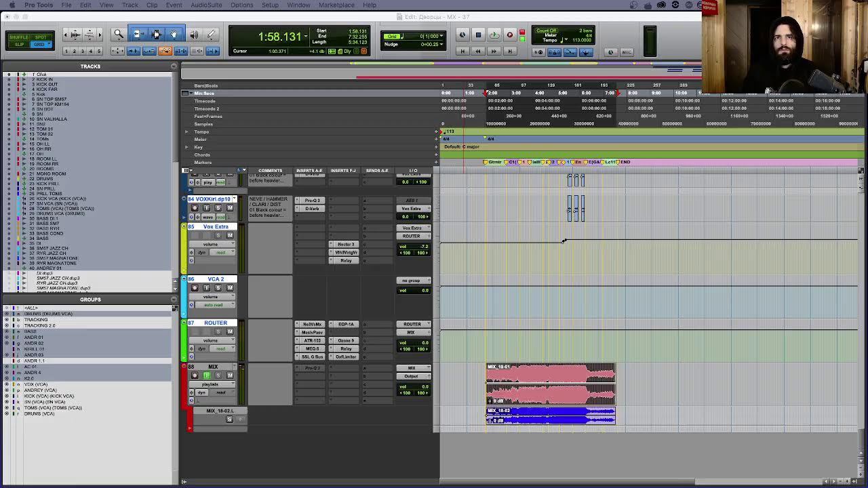Click the Fast Forward transport button
This screenshot has height=488, width=868.
click(494, 51)
